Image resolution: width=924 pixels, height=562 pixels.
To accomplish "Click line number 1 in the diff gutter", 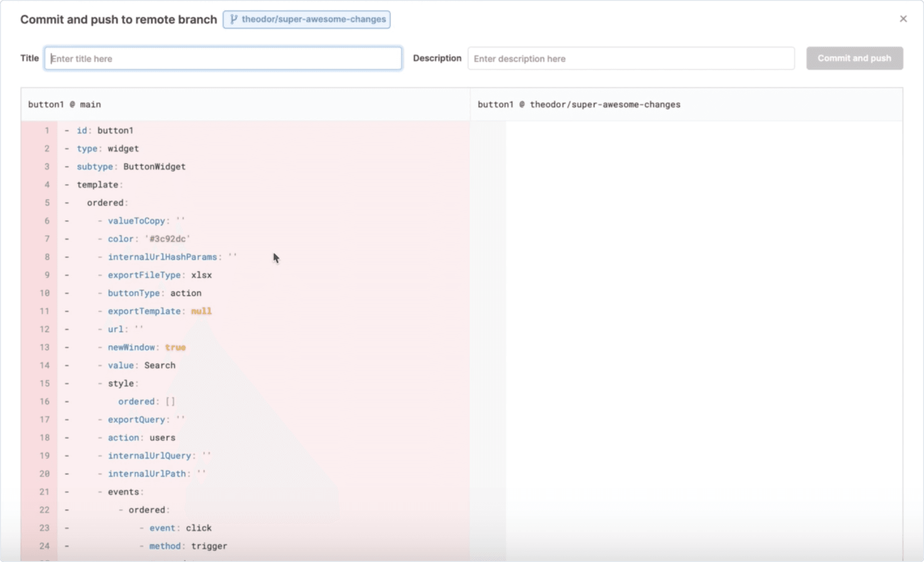I will coord(46,130).
